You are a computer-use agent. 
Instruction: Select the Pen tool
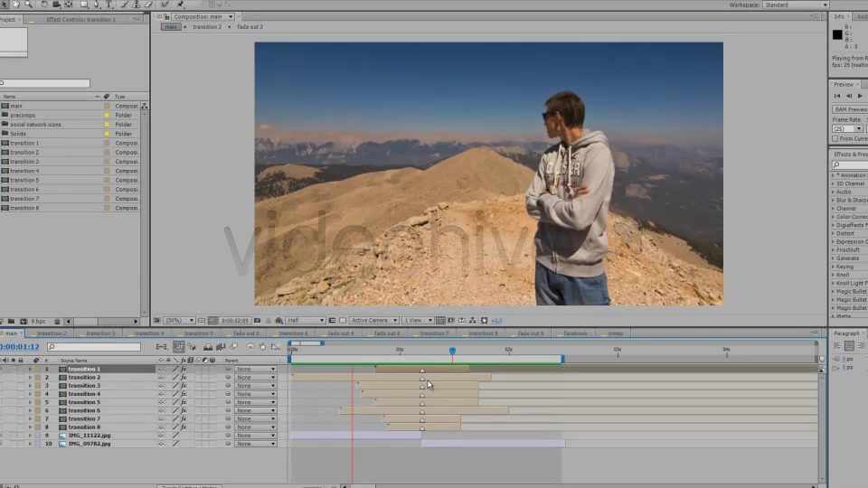click(97, 5)
